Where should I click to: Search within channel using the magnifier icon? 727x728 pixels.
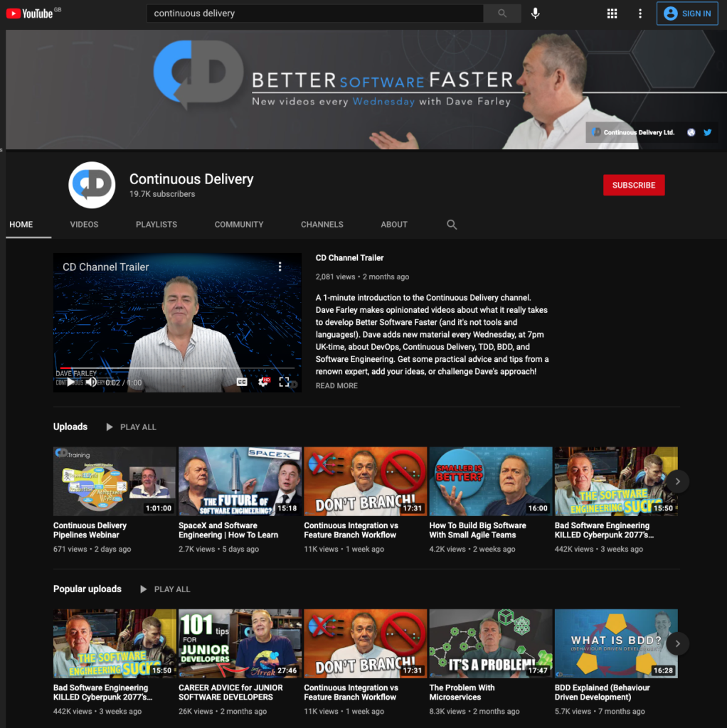452,225
